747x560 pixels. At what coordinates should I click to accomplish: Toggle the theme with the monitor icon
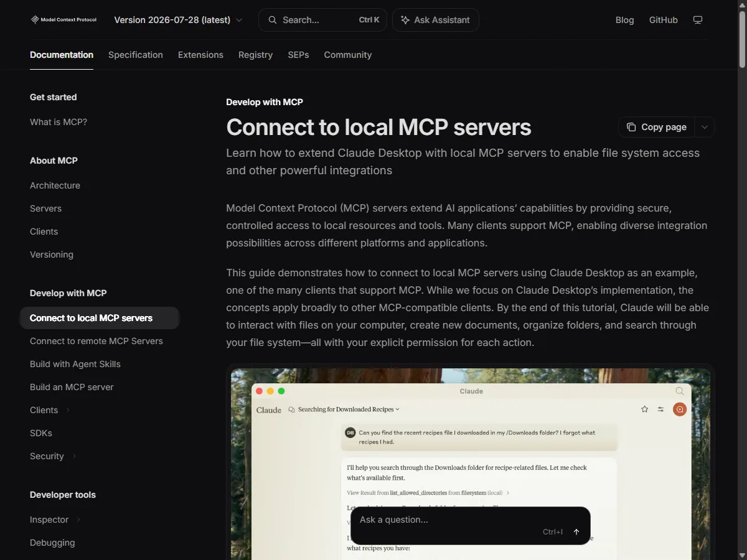[x=698, y=20]
